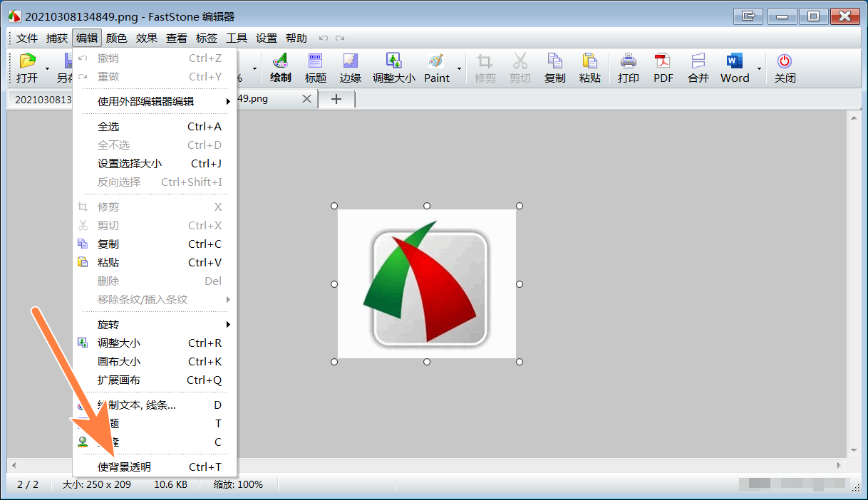868x500 pixels.
Task: Open 调整大小 resize from the toolbar
Action: click(393, 68)
